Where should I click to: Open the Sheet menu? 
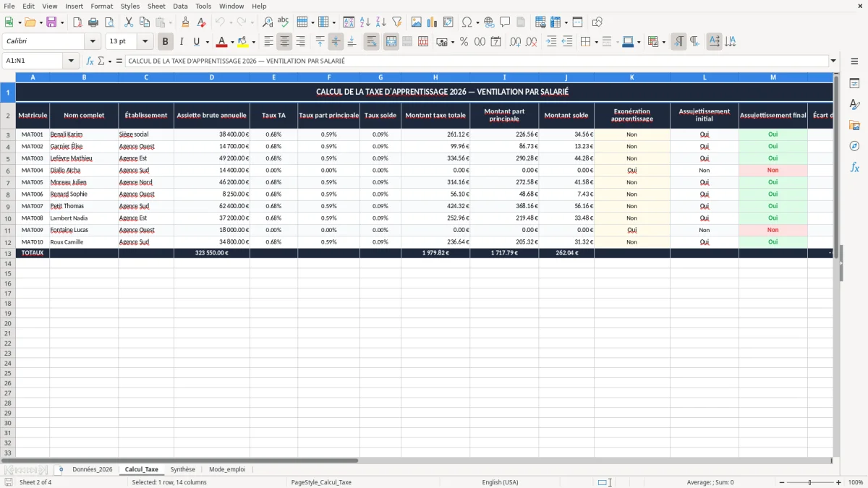156,6
